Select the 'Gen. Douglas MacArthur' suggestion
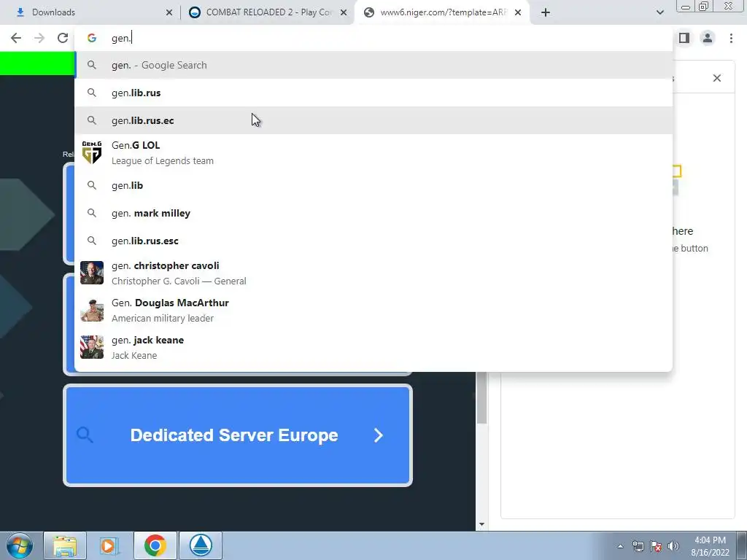The height and width of the screenshot is (560, 747). pyautogui.click(x=373, y=310)
